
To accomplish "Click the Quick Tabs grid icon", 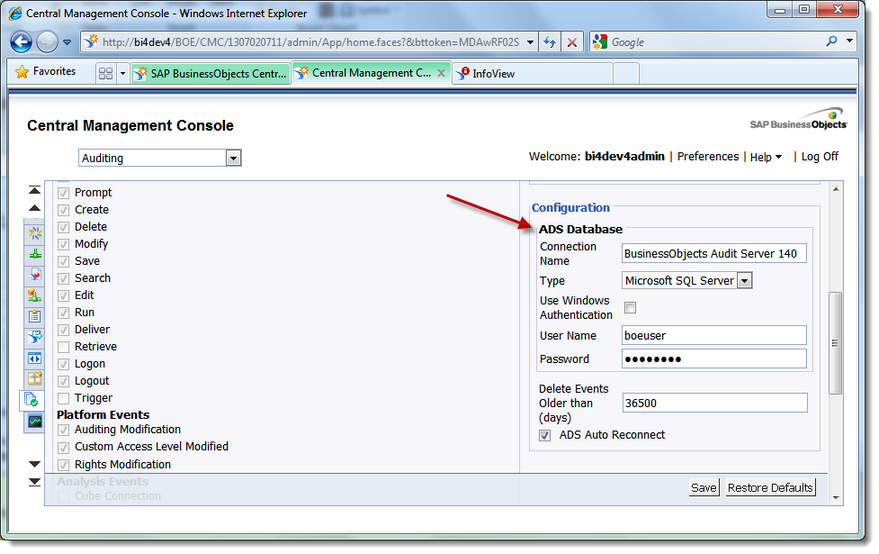I will [x=105, y=73].
